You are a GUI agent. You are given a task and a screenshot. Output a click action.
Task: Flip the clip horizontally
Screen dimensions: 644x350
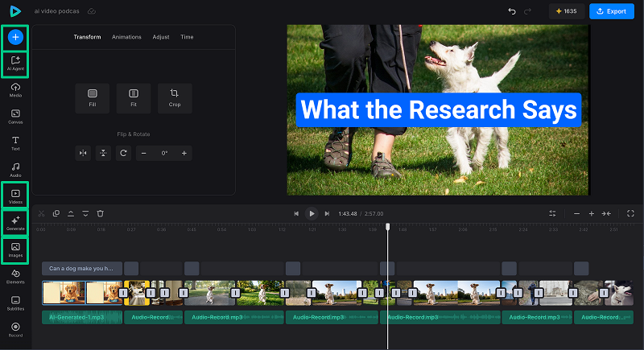click(83, 153)
